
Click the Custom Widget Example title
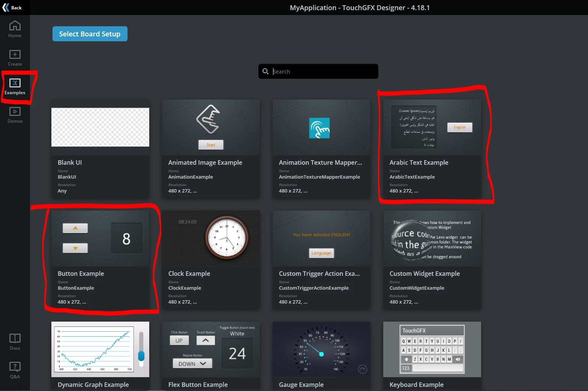click(425, 274)
